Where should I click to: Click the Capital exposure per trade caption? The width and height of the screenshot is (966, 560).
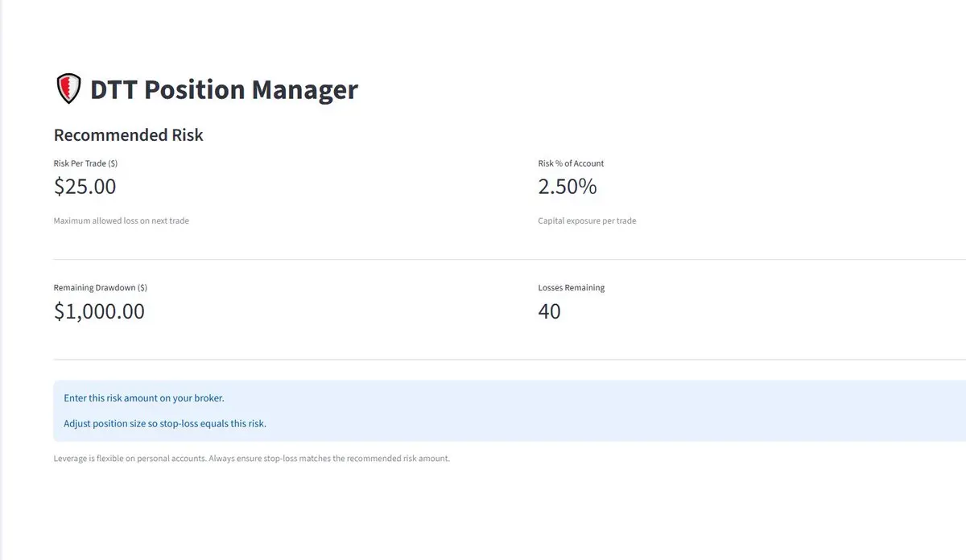[x=587, y=220]
